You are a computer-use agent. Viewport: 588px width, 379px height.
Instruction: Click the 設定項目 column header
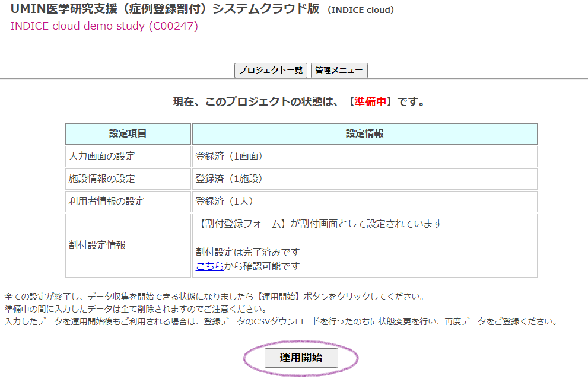click(x=128, y=134)
